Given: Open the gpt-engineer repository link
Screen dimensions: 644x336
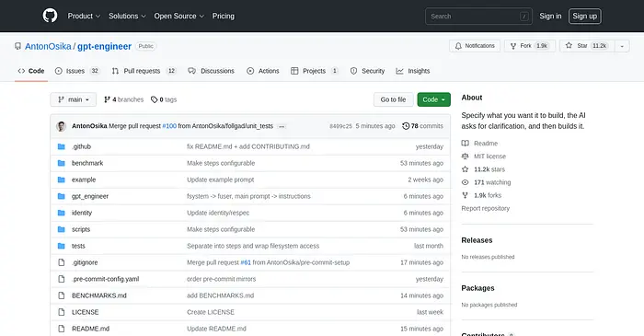Looking at the screenshot, I should pyautogui.click(x=104, y=46).
